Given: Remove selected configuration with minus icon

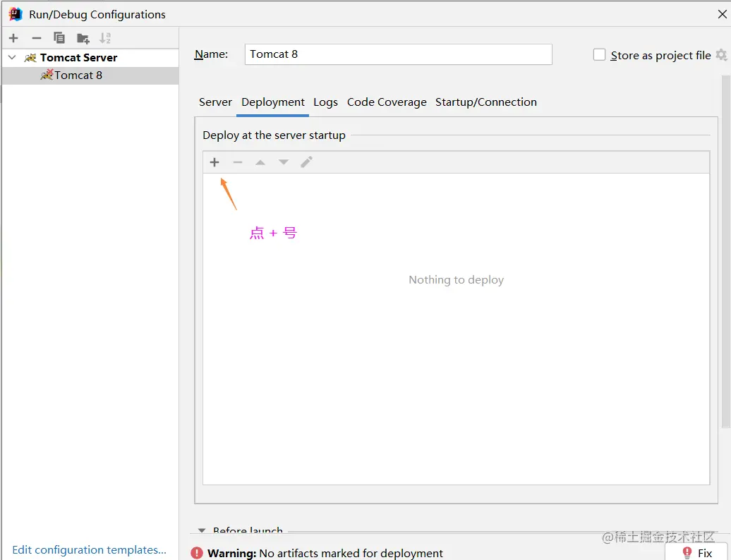Looking at the screenshot, I should 37,38.
